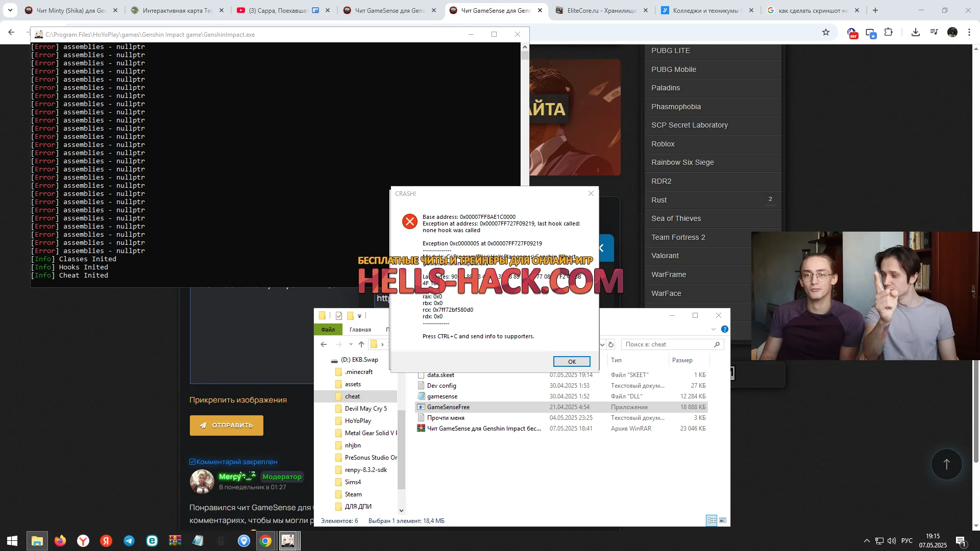The width and height of the screenshot is (980, 551).
Task: Open the Chrome tab search dropdown
Action: 10,10
